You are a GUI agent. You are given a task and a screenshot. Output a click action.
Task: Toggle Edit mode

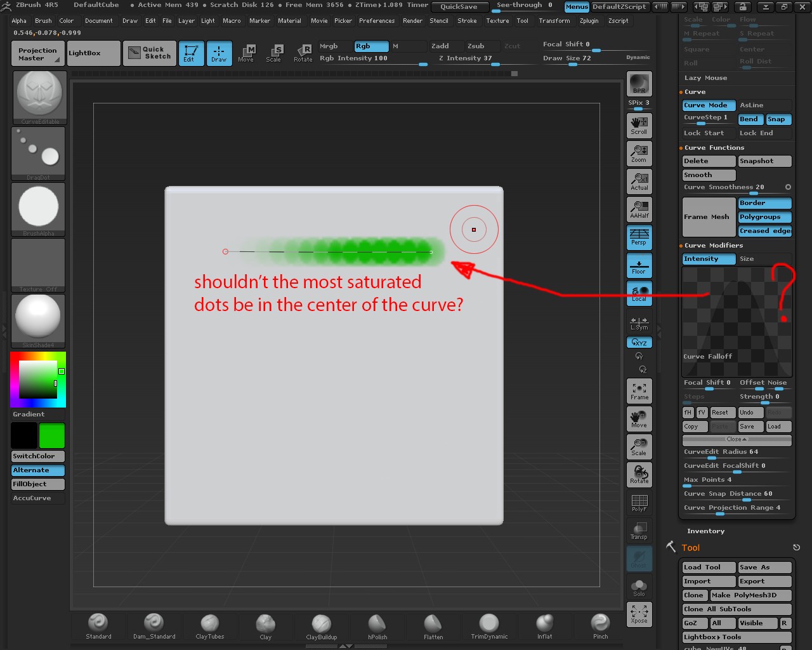pos(192,53)
